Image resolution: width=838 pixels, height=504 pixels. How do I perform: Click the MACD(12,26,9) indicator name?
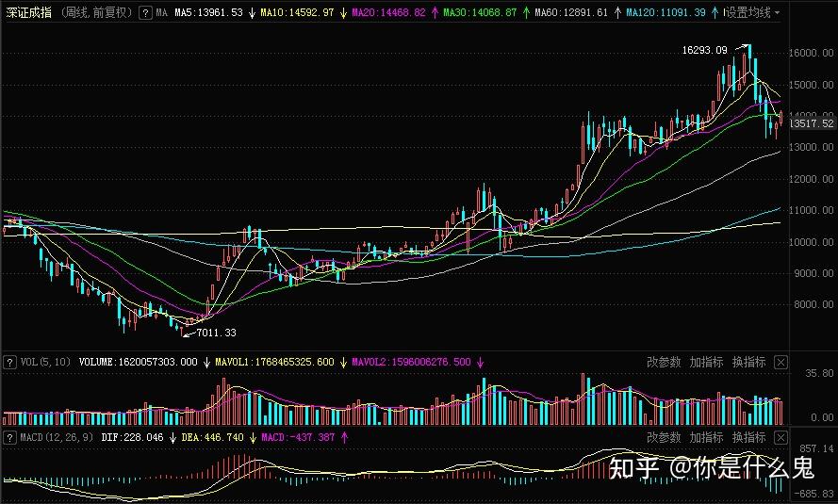pyautogui.click(x=57, y=437)
